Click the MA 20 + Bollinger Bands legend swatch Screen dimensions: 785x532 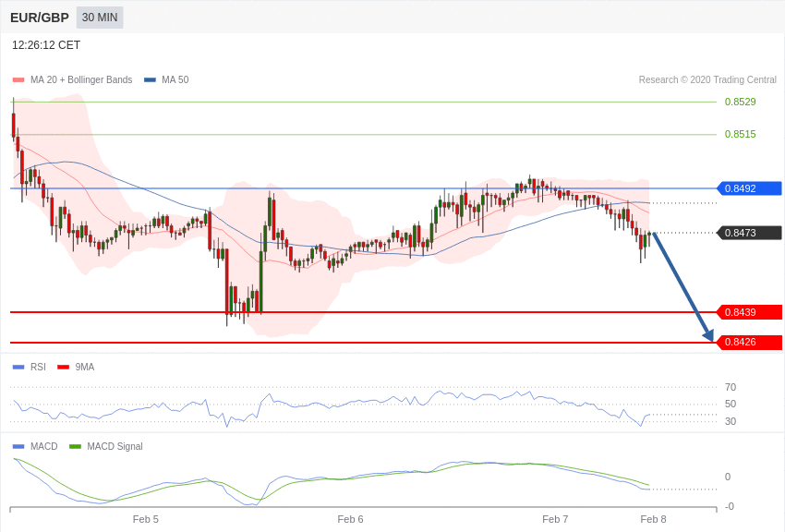[18, 80]
